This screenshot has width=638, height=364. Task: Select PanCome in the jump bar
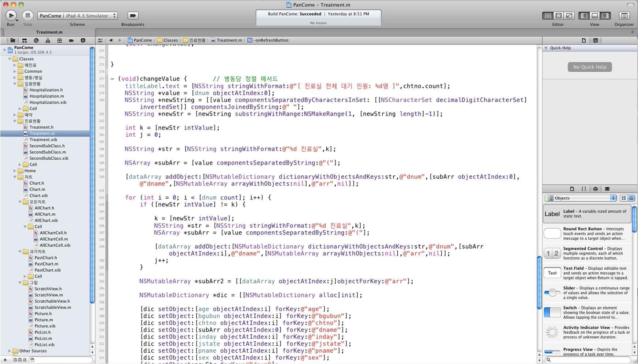(x=140, y=40)
